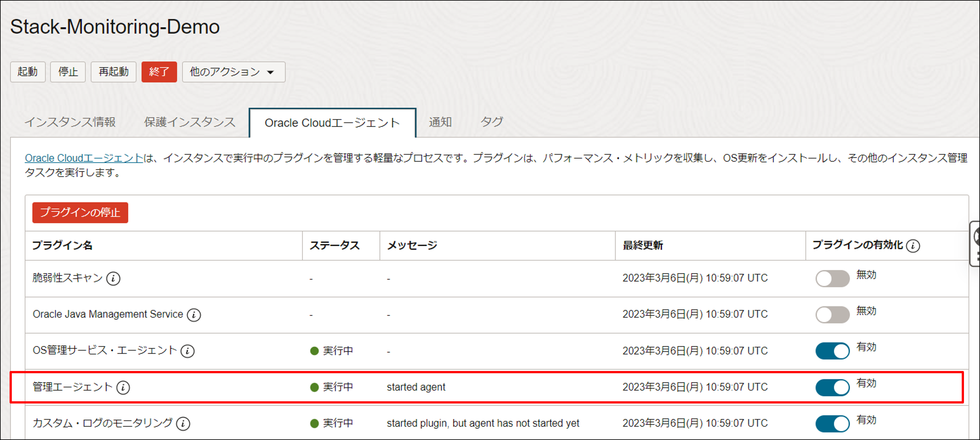This screenshot has height=440, width=980.
Task: Disable the OS管理サービス・エージェント toggle
Action: (832, 351)
